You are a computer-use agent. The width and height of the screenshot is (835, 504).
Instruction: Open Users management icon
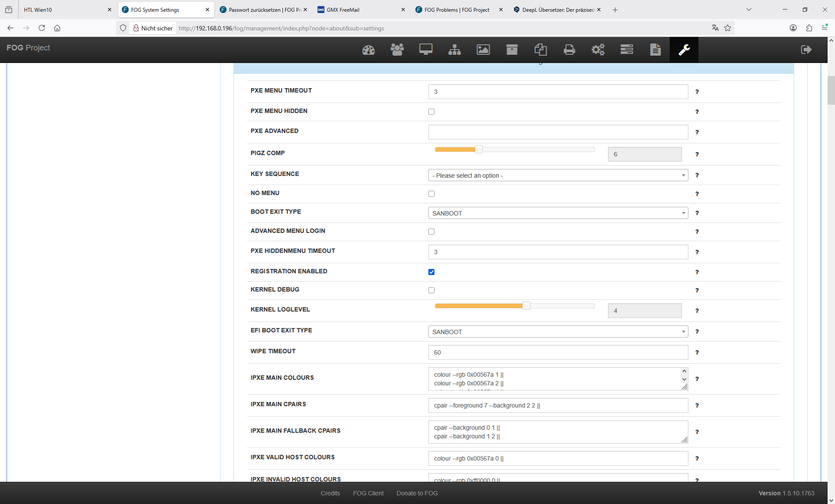pyautogui.click(x=397, y=50)
